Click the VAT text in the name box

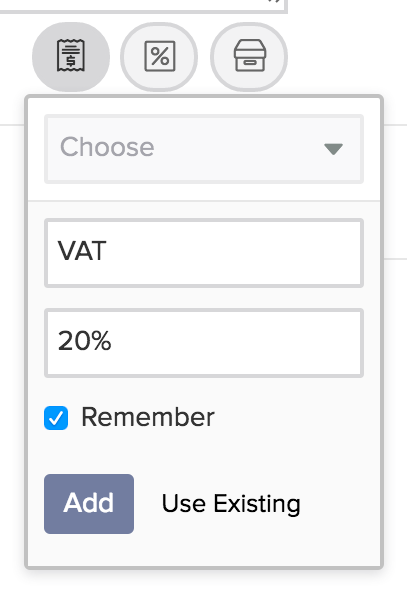click(82, 251)
